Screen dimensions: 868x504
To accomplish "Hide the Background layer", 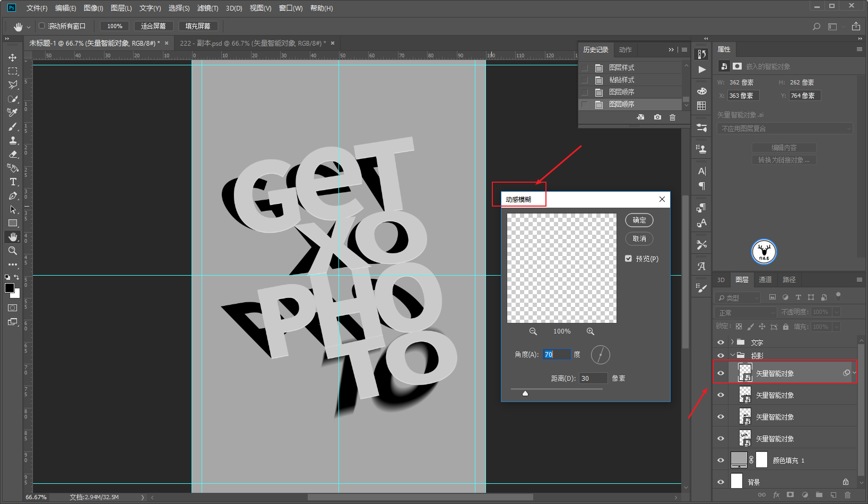I will pyautogui.click(x=721, y=482).
